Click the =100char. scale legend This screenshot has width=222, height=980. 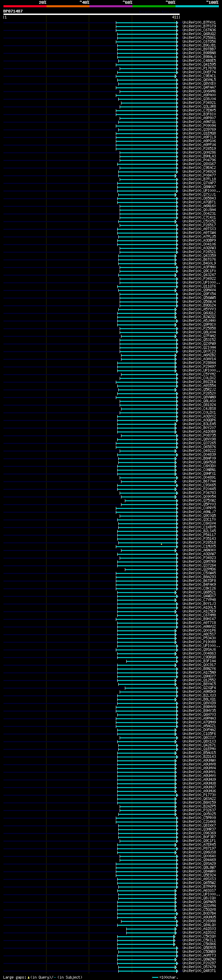pyautogui.click(x=164, y=977)
